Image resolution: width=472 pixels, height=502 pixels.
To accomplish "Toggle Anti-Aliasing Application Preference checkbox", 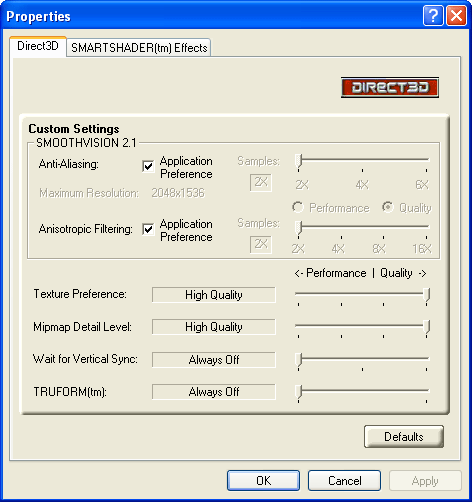I will tap(148, 166).
